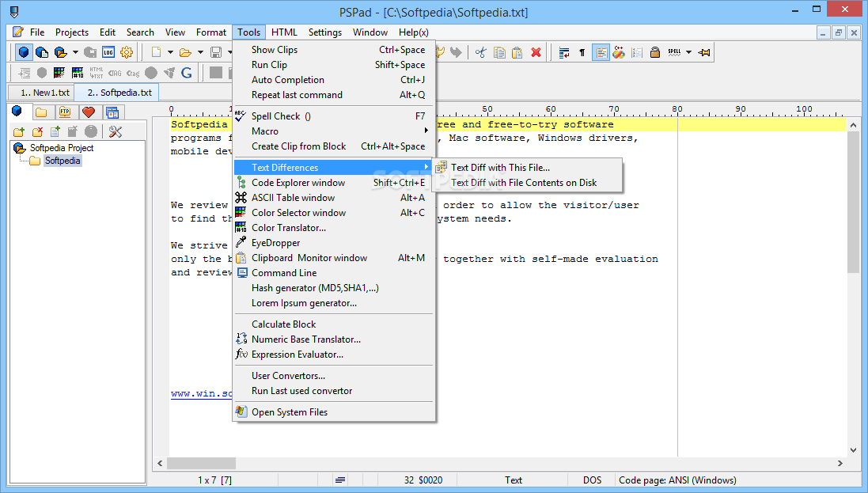Open ASCII Table window entry
Viewport: 868px width, 493px height.
tap(335, 197)
